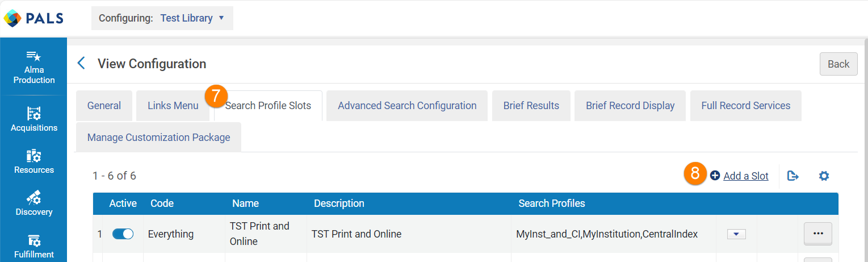Open the Brief Record Display tab
This screenshot has width=868, height=262.
[x=630, y=106]
